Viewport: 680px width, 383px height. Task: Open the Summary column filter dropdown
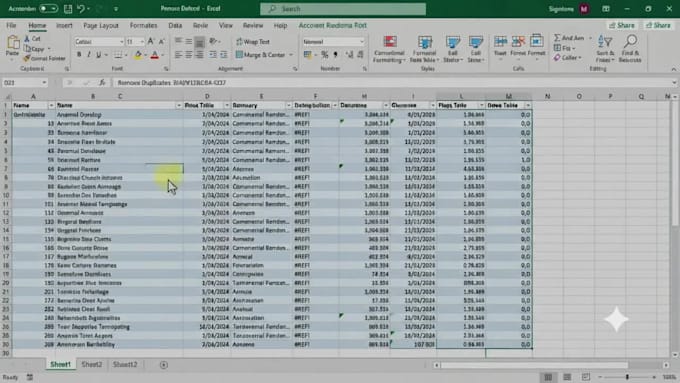point(288,105)
